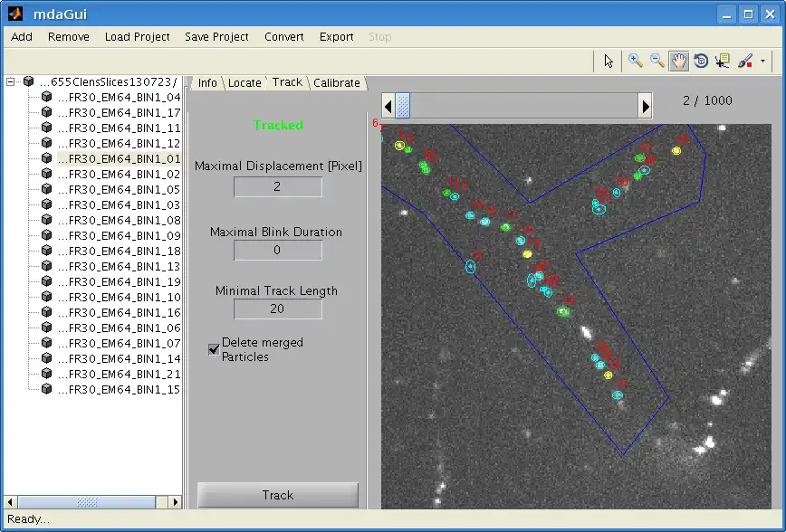
Task: Activate the Zoom Out magnifier tool
Action: pos(657,61)
